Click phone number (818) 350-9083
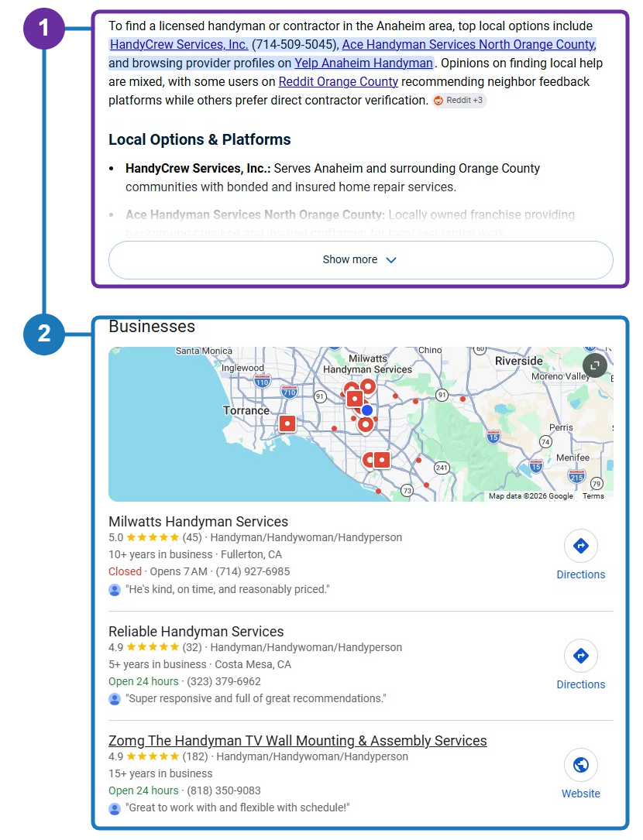This screenshot has height=840, width=643. (x=224, y=790)
